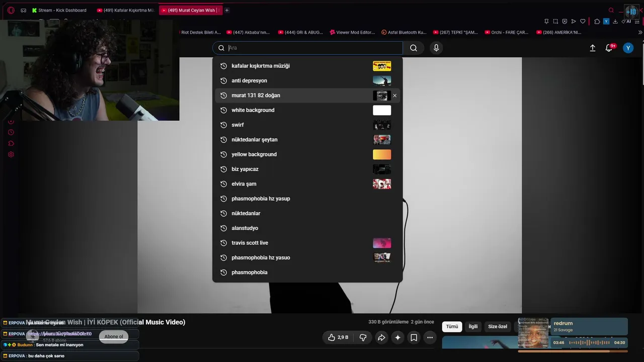Click the sparkle Ask icon below video
This screenshot has height=362, width=644.
(x=397, y=337)
